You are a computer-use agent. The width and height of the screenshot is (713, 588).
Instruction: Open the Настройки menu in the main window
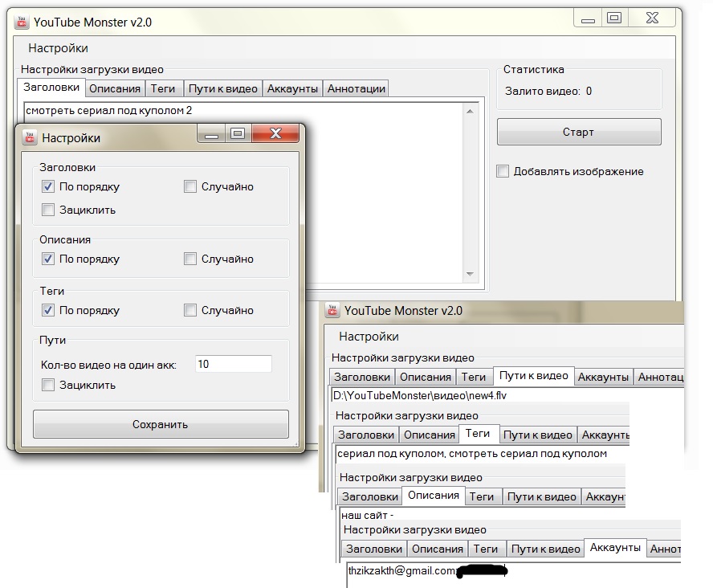[x=58, y=48]
